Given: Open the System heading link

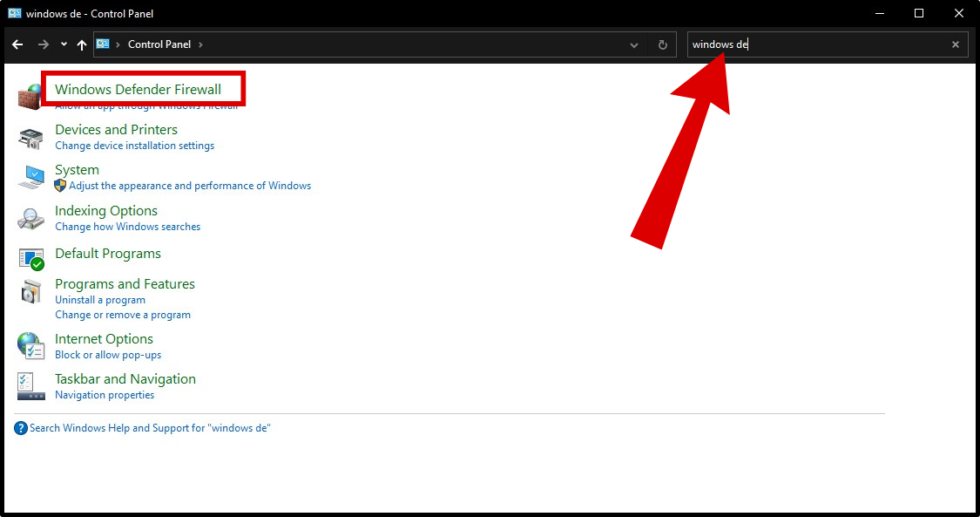Looking at the screenshot, I should [x=77, y=170].
